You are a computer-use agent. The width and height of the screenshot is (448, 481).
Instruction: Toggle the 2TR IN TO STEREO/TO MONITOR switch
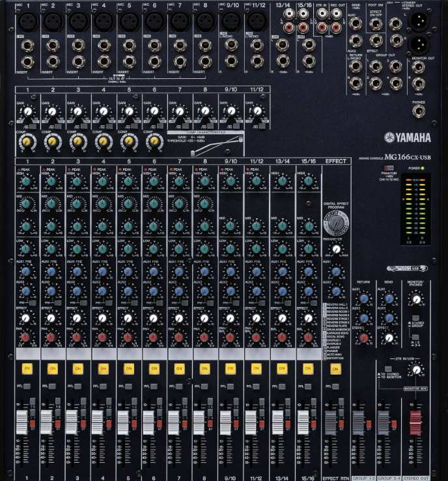388,369
